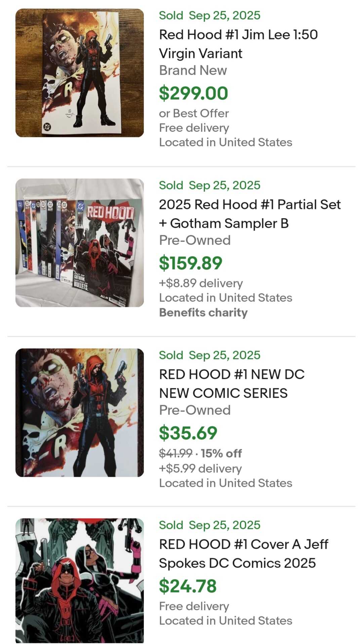Open the Cover A Jeff Spokes thumbnail
Screen dimensions: 362x644
pyautogui.click(x=80, y=580)
